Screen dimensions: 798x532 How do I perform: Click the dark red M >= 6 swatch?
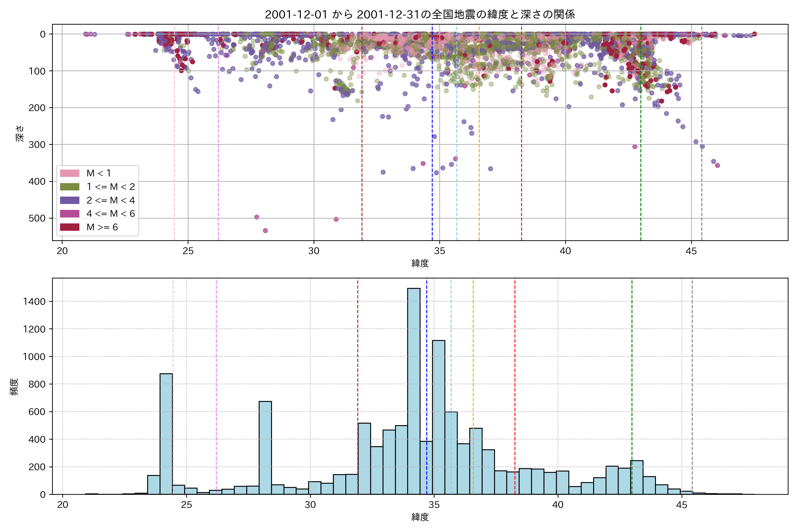70,227
